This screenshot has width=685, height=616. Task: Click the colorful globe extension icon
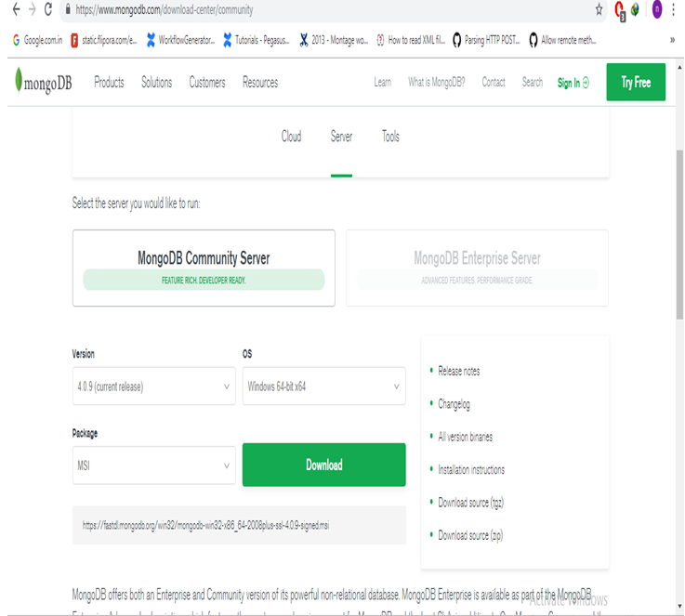click(635, 9)
